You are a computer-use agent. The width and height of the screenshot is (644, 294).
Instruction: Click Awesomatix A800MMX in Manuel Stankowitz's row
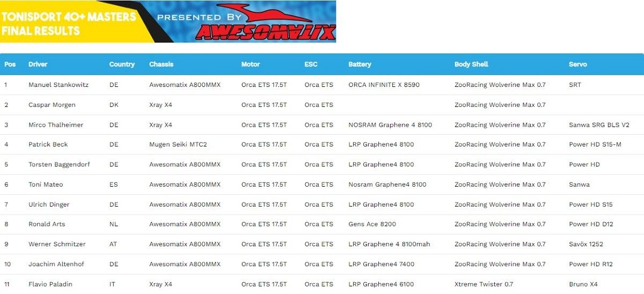tap(185, 85)
